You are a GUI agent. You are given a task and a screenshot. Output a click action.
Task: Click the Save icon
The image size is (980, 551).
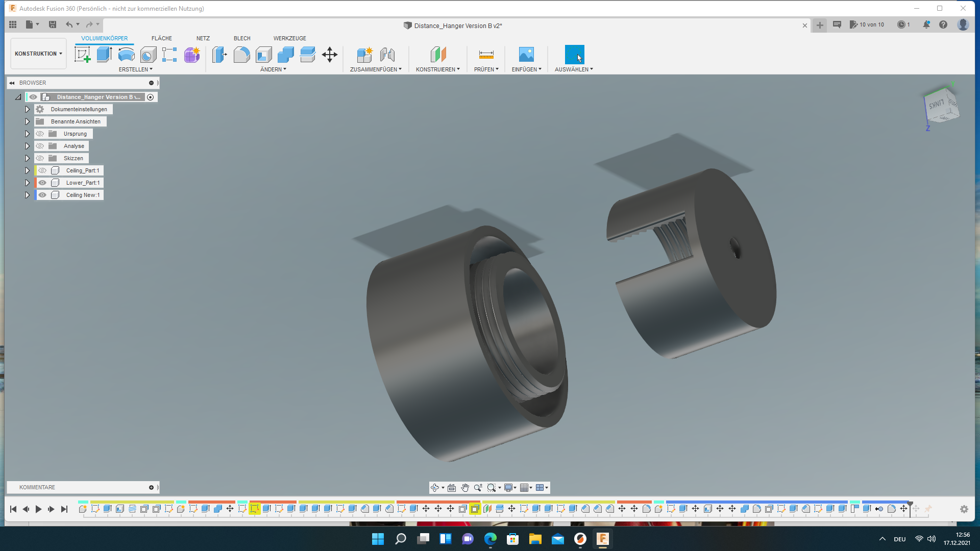pos(52,24)
